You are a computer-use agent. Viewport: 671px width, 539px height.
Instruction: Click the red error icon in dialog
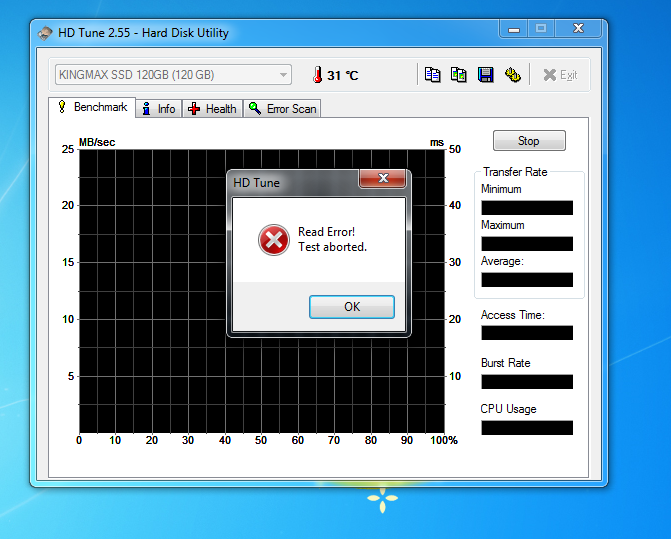coord(274,240)
